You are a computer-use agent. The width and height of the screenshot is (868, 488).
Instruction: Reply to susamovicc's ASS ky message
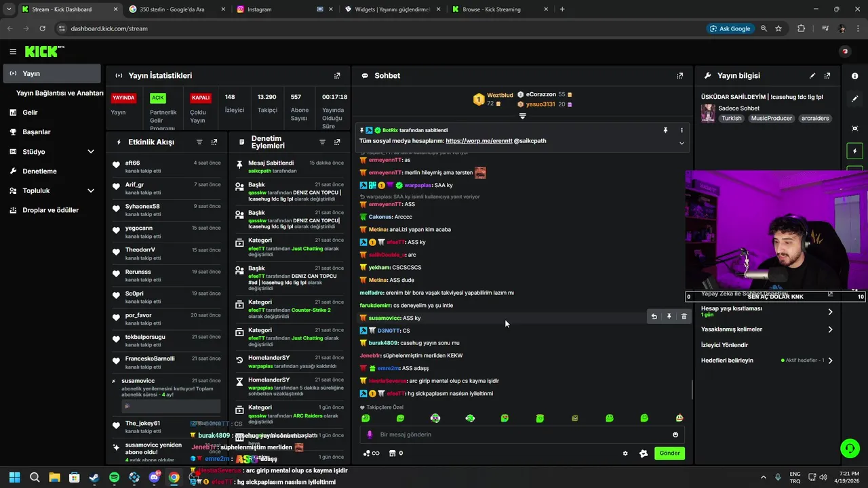click(x=654, y=317)
